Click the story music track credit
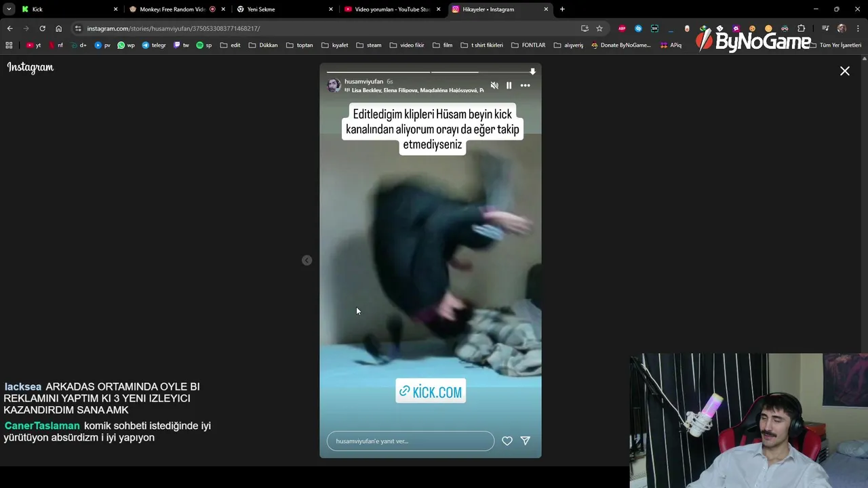This screenshot has width=868, height=488. pyautogui.click(x=414, y=90)
